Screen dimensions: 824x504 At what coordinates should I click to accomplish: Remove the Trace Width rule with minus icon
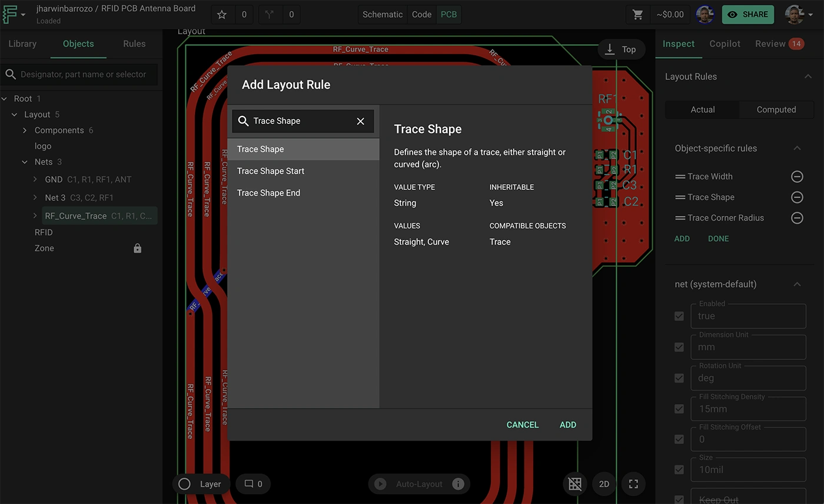[797, 176]
